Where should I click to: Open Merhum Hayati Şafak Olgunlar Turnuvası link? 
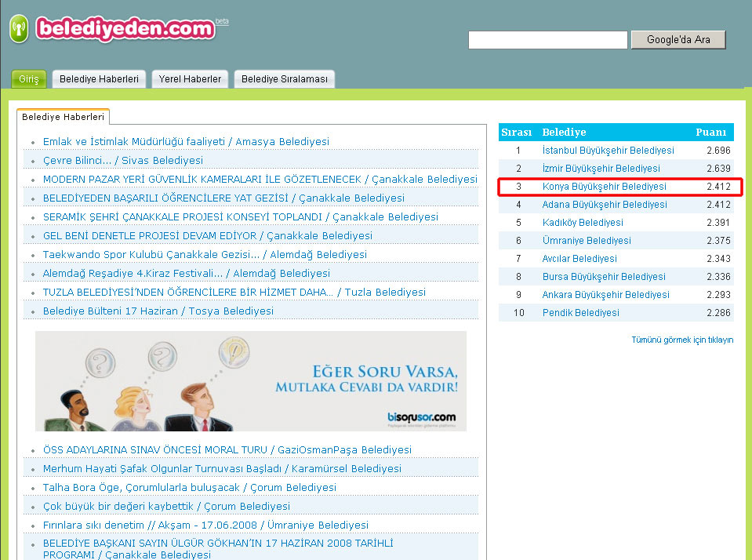222,468
